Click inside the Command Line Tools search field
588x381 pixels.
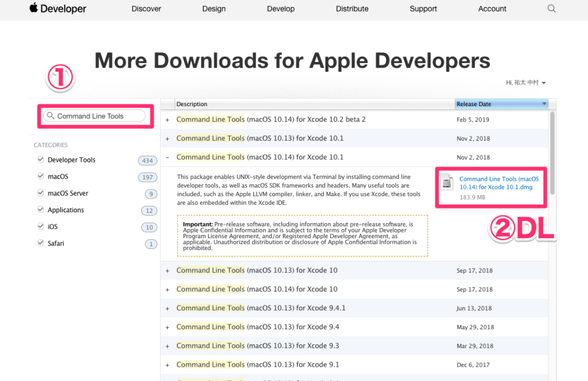pyautogui.click(x=95, y=116)
